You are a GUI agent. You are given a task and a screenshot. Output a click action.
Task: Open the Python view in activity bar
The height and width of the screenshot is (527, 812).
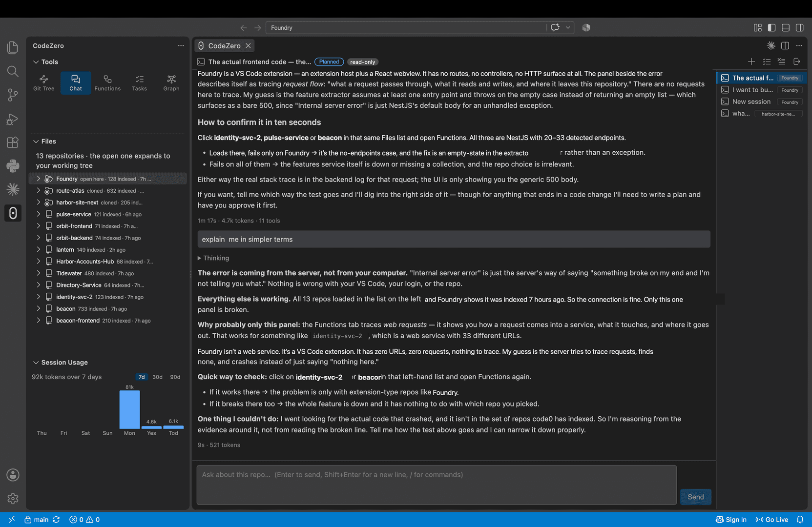13,166
